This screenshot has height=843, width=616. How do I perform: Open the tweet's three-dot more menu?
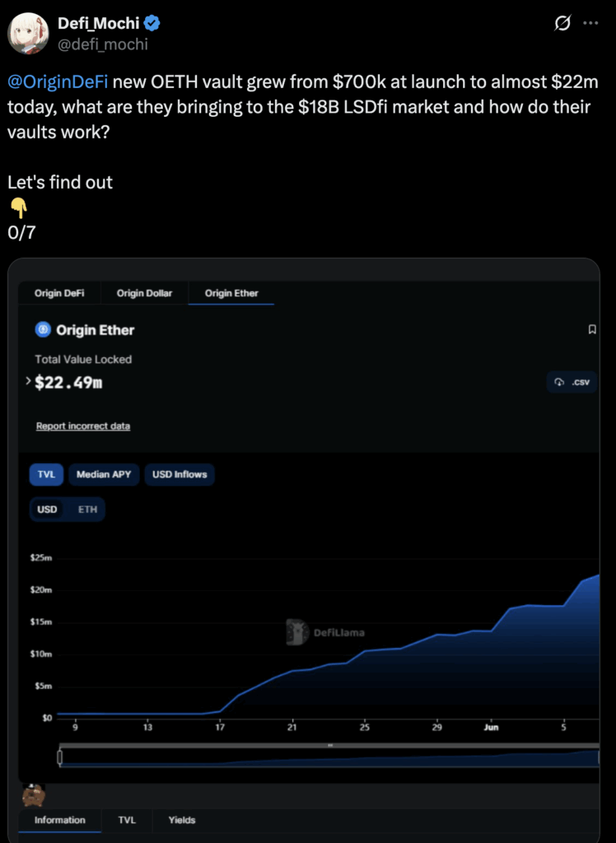pyautogui.click(x=590, y=24)
